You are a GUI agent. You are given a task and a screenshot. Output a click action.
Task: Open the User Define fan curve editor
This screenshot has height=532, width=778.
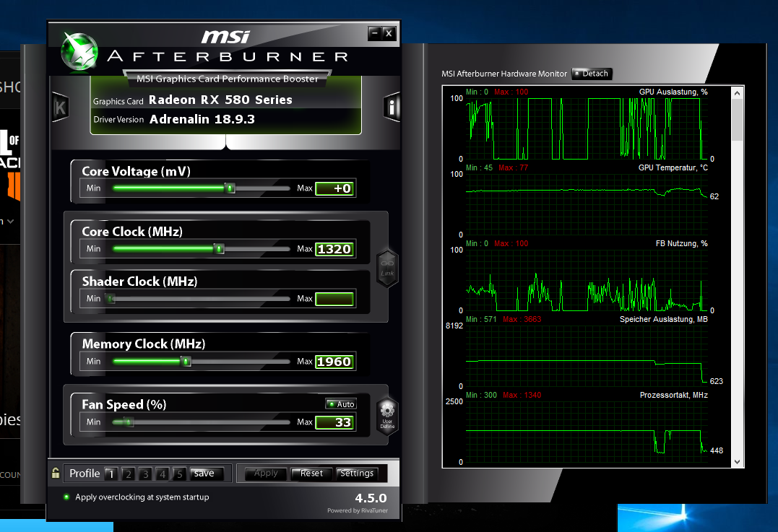387,415
